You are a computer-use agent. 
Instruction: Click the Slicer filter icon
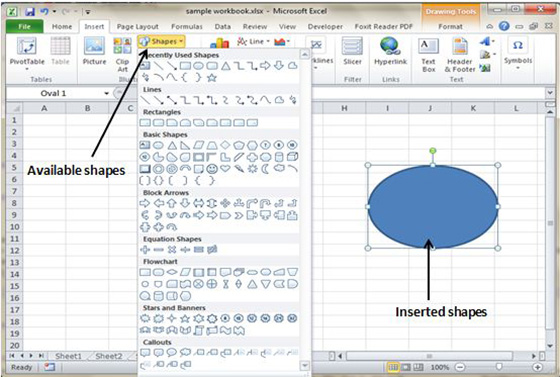point(352,51)
